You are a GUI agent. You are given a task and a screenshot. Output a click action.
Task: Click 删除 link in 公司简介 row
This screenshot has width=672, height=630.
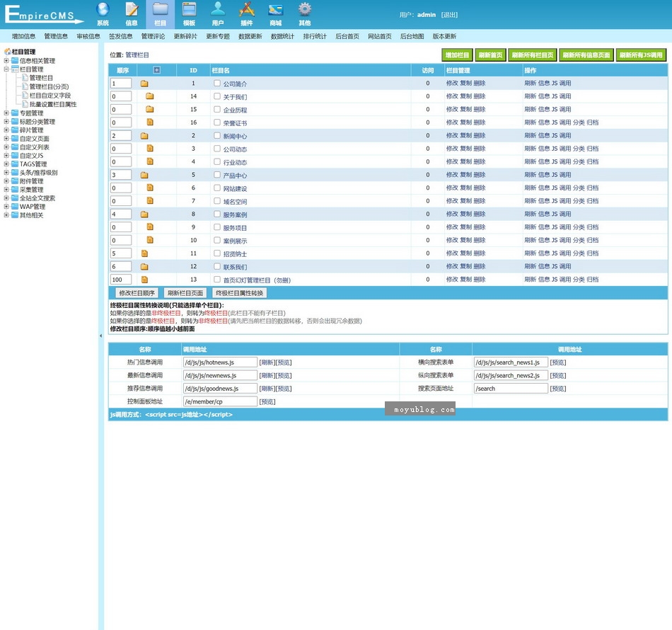(x=480, y=84)
